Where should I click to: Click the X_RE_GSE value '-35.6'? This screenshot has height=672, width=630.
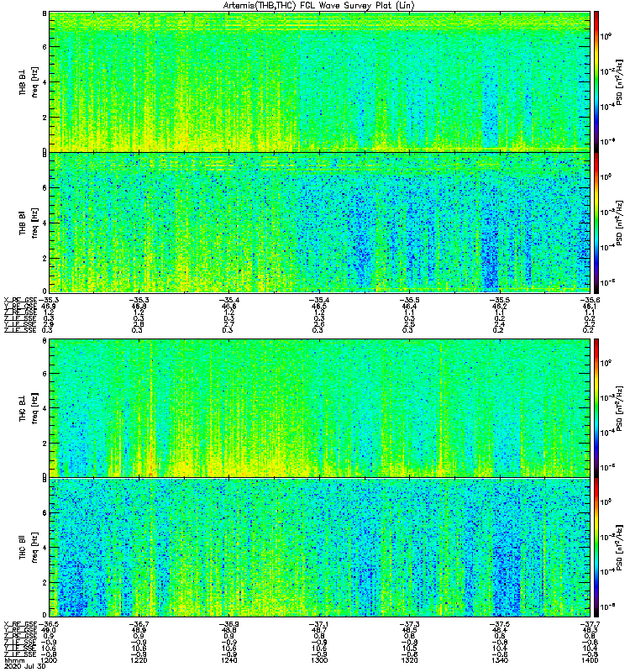591,300
